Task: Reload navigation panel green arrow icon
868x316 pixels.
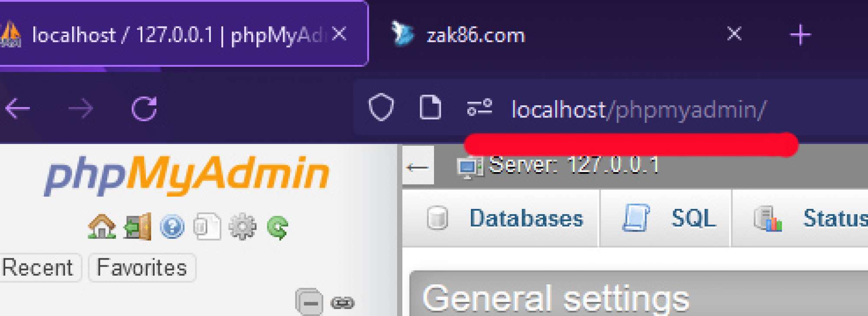Action: [x=278, y=227]
